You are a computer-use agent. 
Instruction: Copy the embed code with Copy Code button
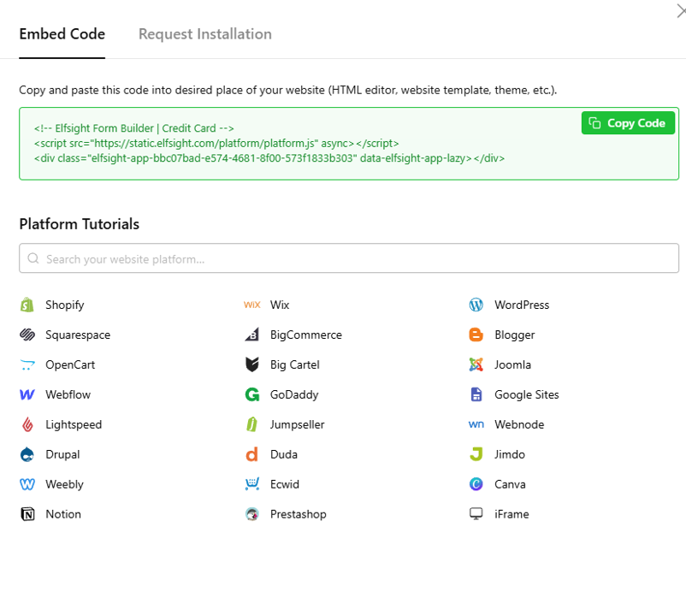coord(628,123)
